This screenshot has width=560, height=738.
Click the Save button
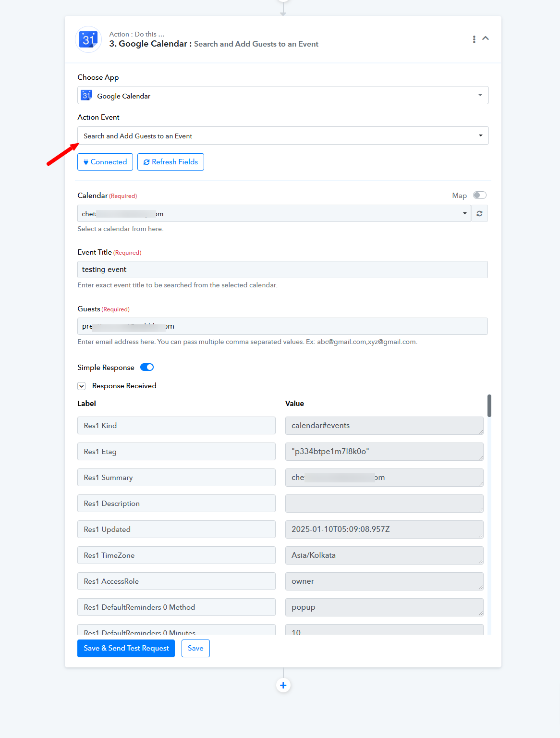195,648
